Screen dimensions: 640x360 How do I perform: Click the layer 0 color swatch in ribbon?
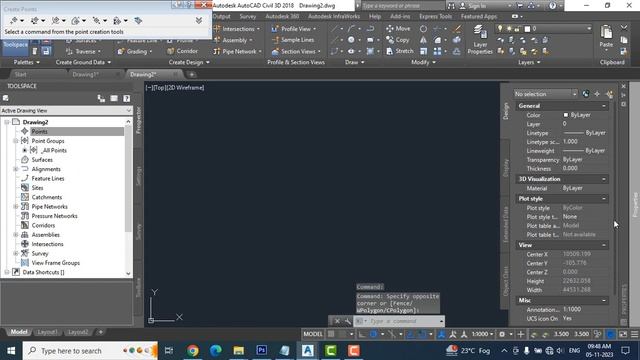tap(527, 29)
